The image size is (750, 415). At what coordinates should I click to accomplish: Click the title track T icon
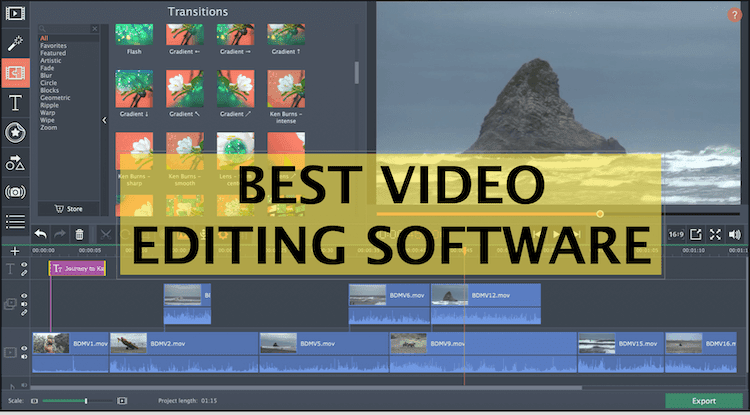click(10, 269)
